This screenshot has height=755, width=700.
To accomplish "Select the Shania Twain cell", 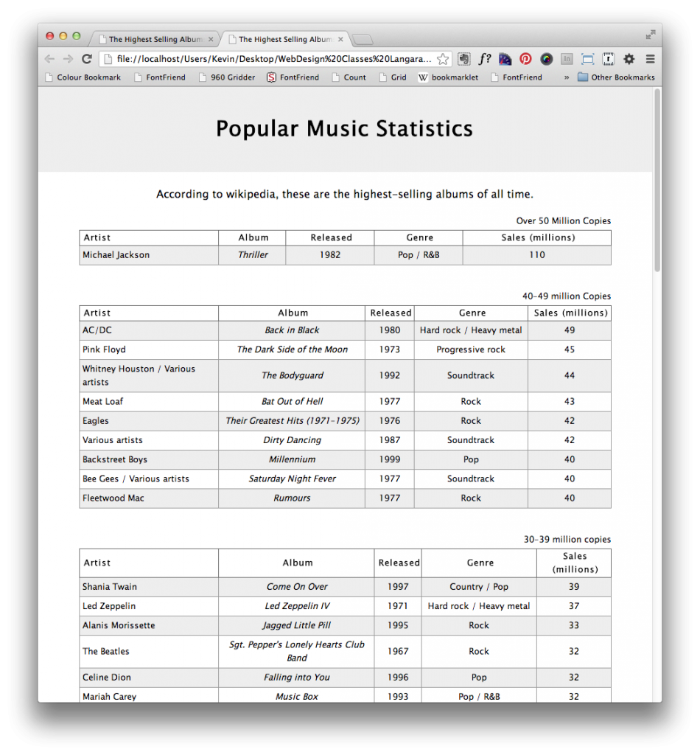I will [149, 587].
